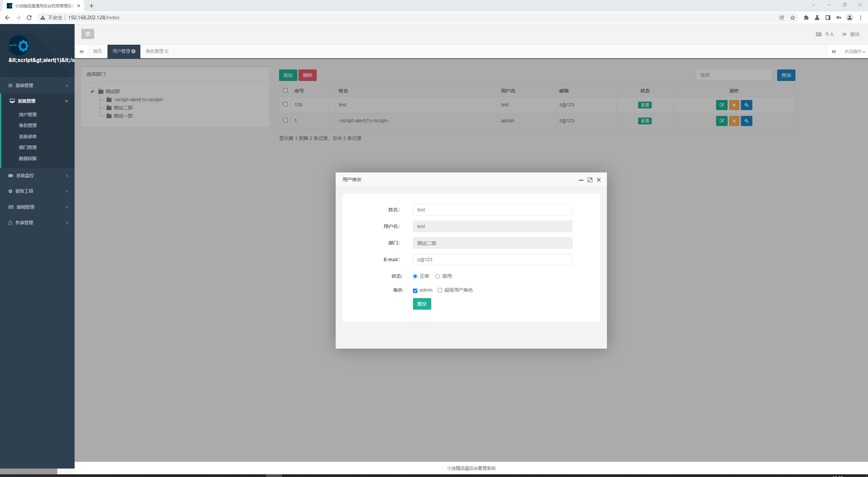Click the browser bookmark star icon
This screenshot has width=868, height=477.
(x=793, y=18)
